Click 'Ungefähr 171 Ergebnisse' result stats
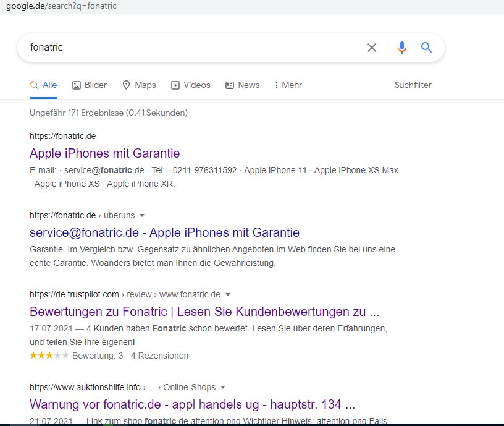This screenshot has height=426, width=504. coord(109,113)
